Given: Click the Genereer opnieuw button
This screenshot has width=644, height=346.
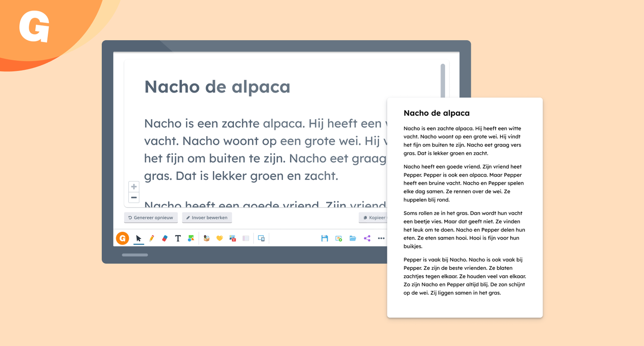Looking at the screenshot, I should [x=151, y=217].
